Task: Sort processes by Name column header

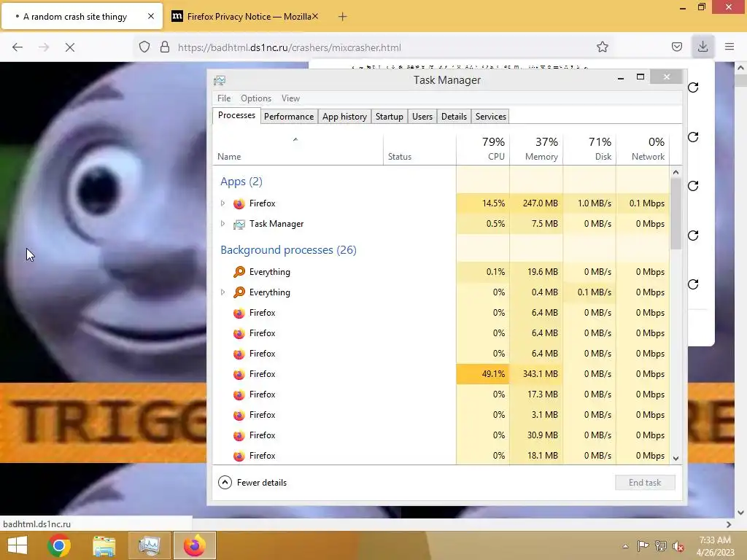Action: 298,150
